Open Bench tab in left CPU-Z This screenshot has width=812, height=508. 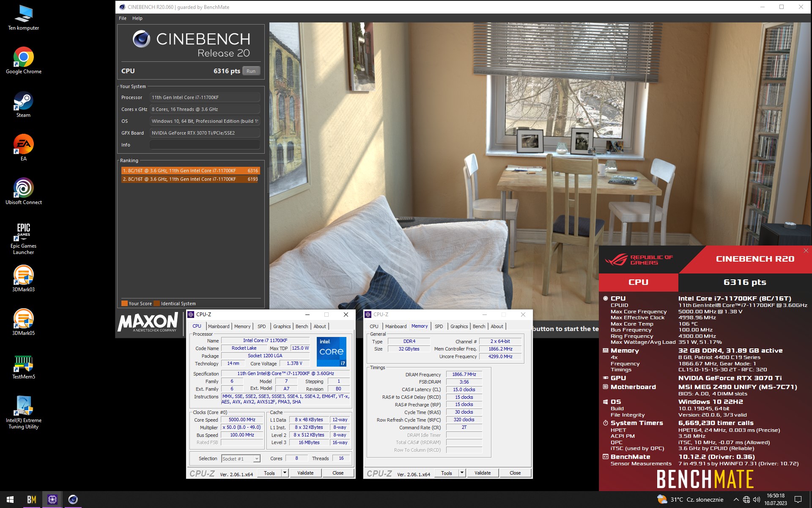pyautogui.click(x=302, y=326)
